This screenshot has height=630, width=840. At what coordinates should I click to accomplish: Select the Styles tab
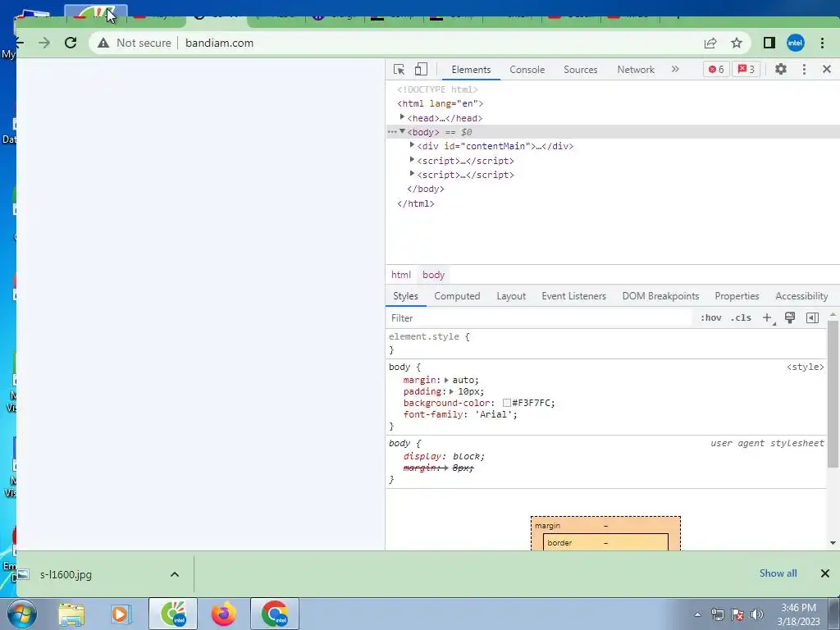[x=405, y=296]
